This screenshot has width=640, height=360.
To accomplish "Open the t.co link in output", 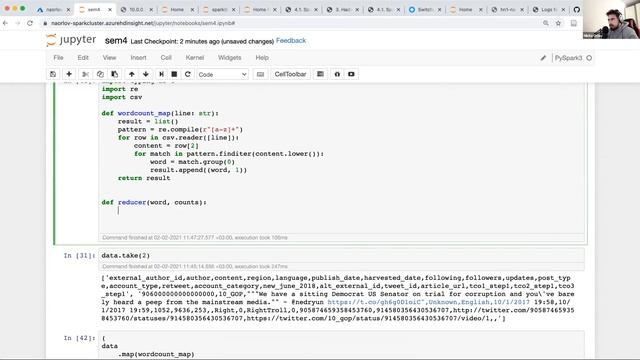I will coord(376,302).
